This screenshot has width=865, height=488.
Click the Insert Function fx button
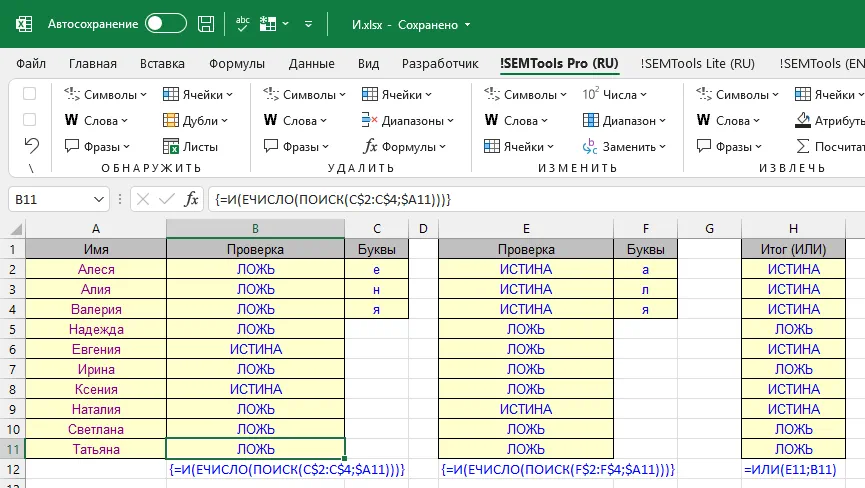pyautogui.click(x=192, y=199)
